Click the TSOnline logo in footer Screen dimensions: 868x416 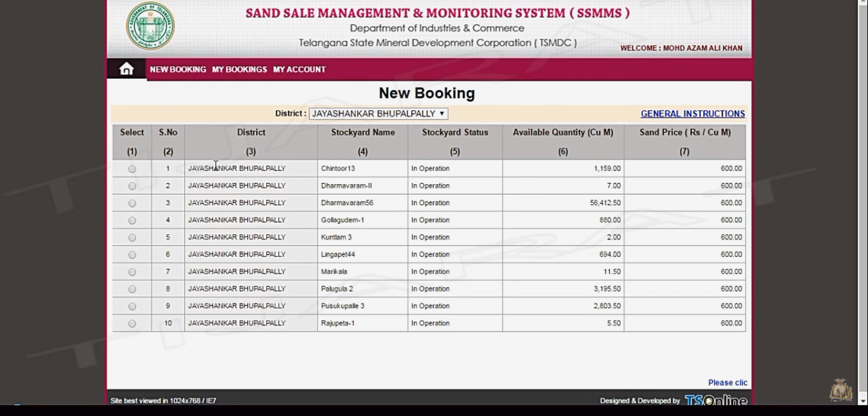[715, 400]
